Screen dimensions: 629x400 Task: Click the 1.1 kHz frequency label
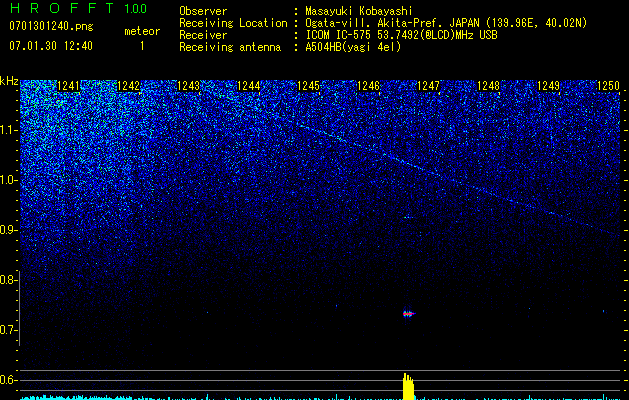coord(9,130)
